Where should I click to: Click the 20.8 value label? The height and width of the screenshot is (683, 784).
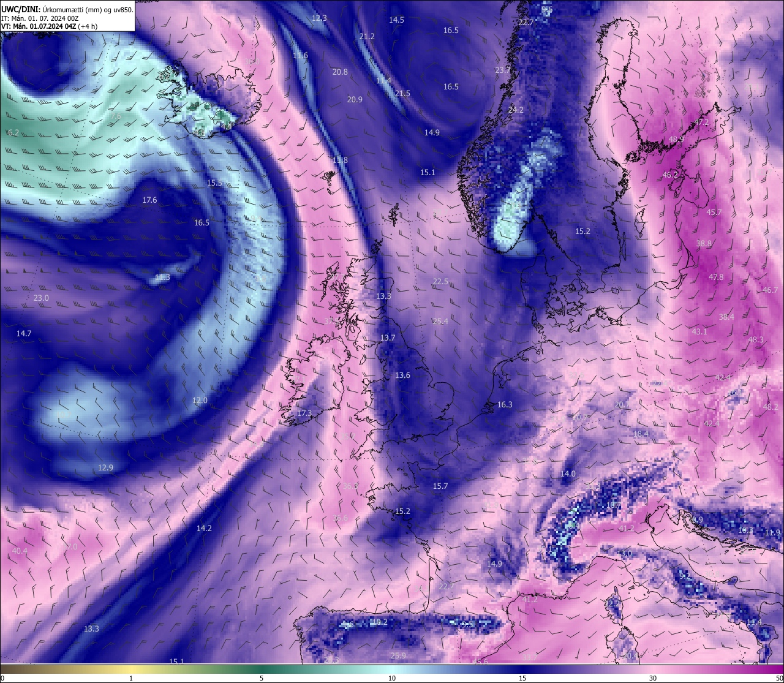340,72
